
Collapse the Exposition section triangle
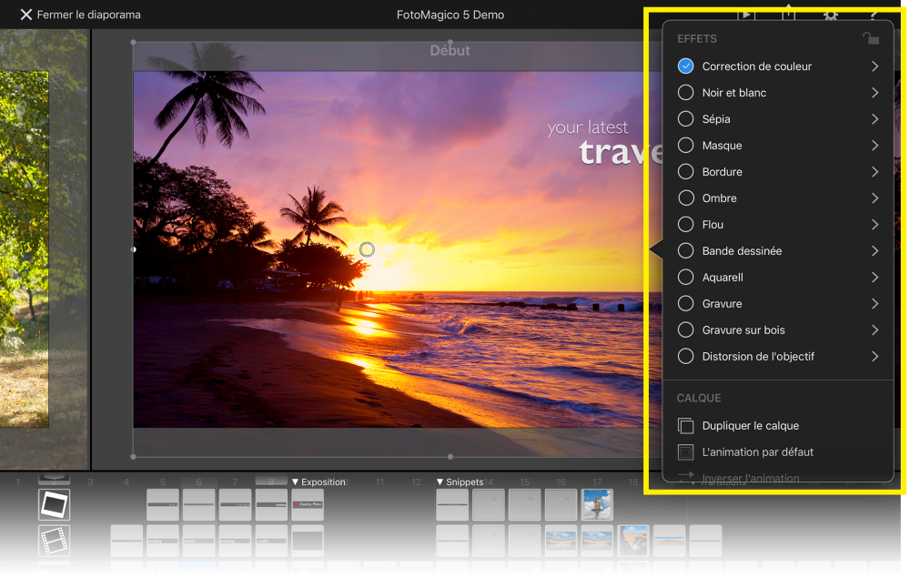tap(295, 482)
